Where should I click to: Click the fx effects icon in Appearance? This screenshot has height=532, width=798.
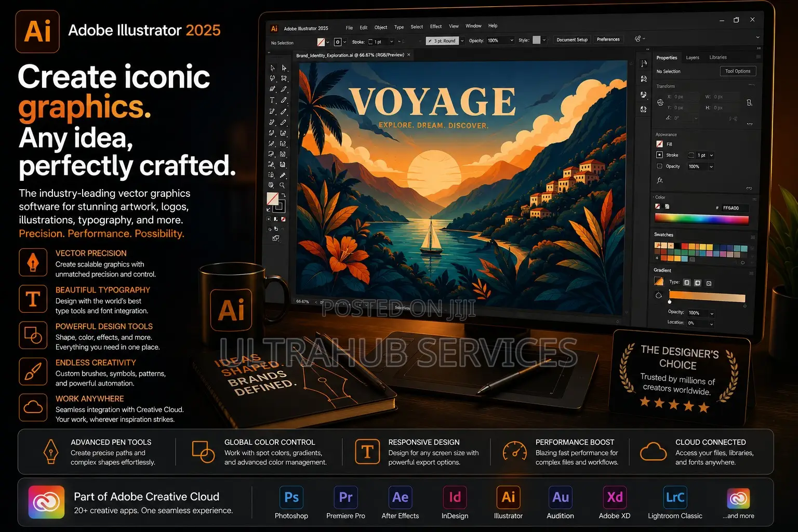pos(660,180)
